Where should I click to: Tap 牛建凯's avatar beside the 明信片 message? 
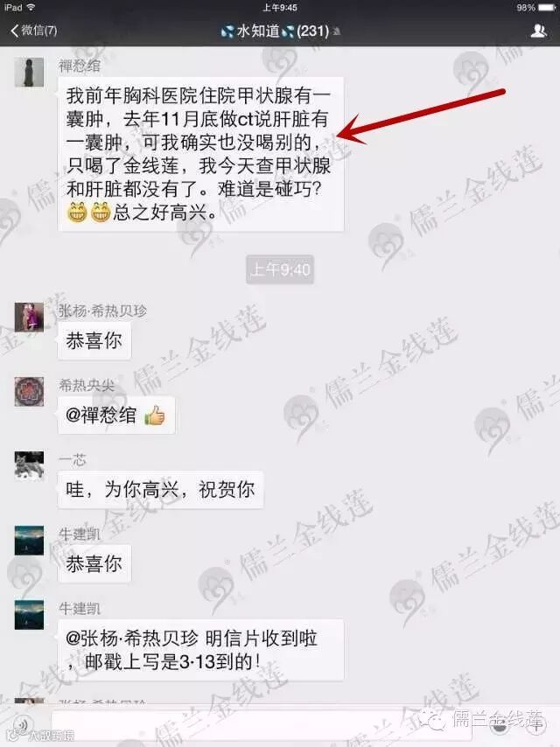tap(29, 615)
